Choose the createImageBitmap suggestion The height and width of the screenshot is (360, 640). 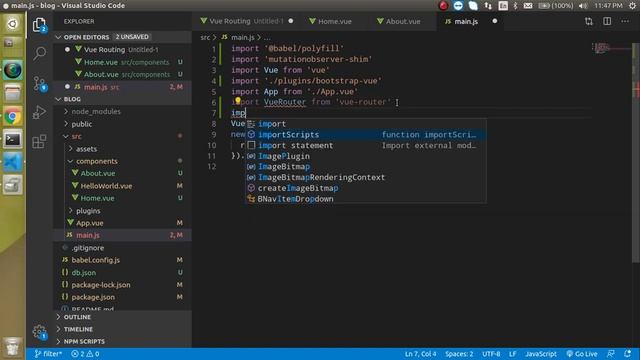pyautogui.click(x=366, y=188)
